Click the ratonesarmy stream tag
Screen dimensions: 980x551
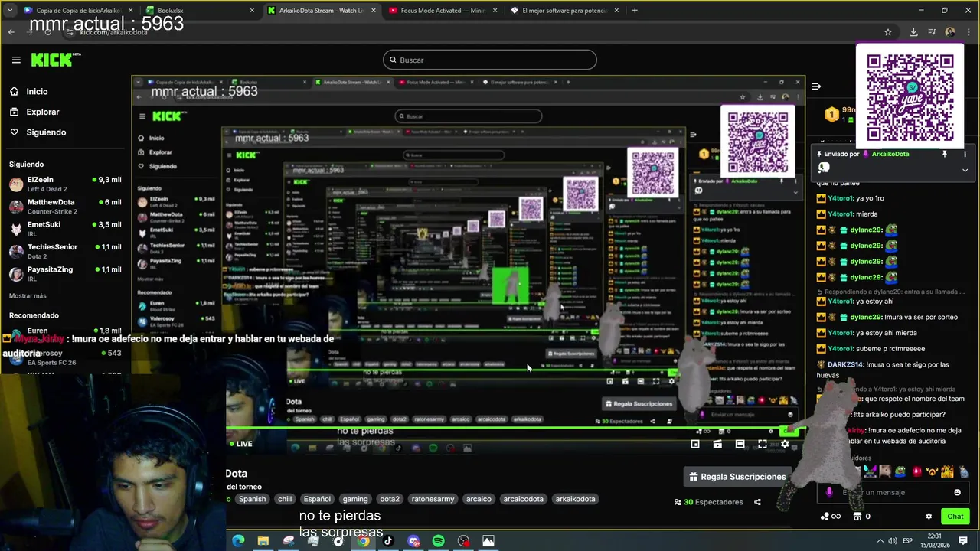click(x=433, y=499)
